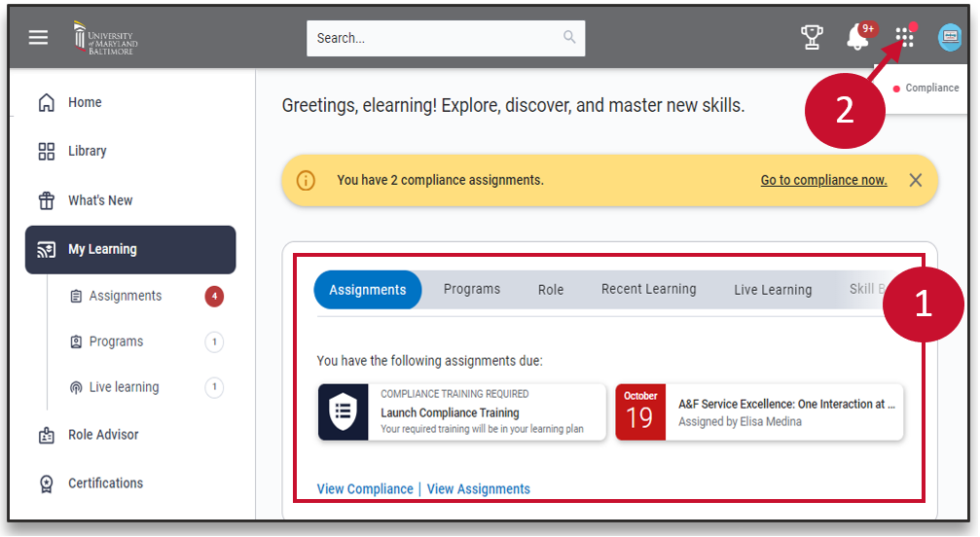The width and height of the screenshot is (980, 537).
Task: Click into the Search input field
Action: (433, 38)
